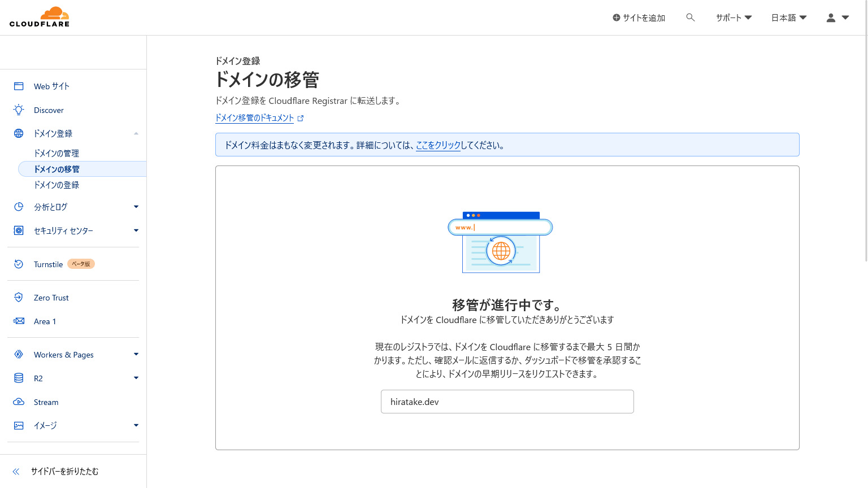This screenshot has height=488, width=868.
Task: Click the Zero Trust icon
Action: click(x=19, y=297)
